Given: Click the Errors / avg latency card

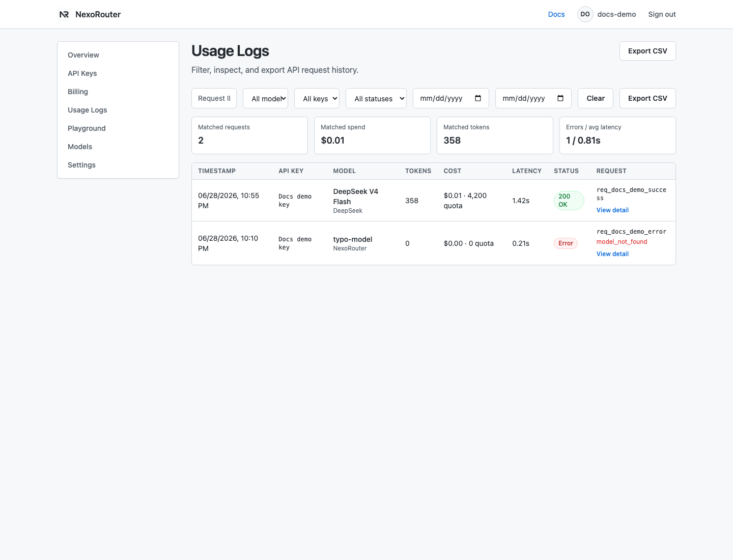Looking at the screenshot, I should tap(617, 135).
